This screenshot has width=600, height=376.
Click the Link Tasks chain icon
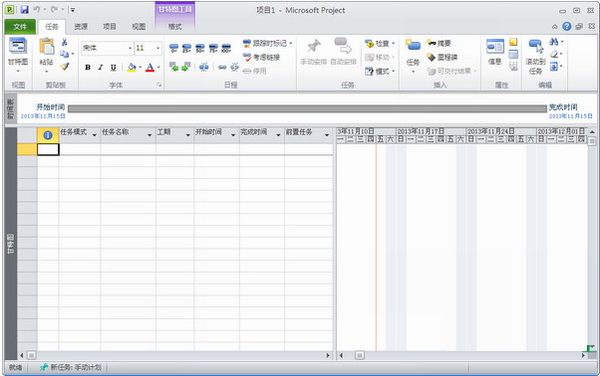222,67
